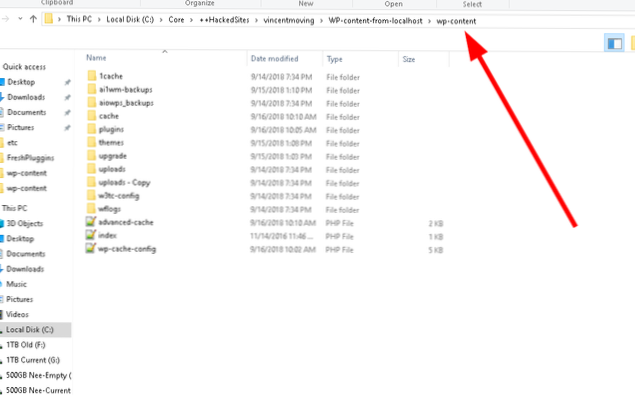Click the pin icon beside Quick access Documents

pyautogui.click(x=67, y=113)
